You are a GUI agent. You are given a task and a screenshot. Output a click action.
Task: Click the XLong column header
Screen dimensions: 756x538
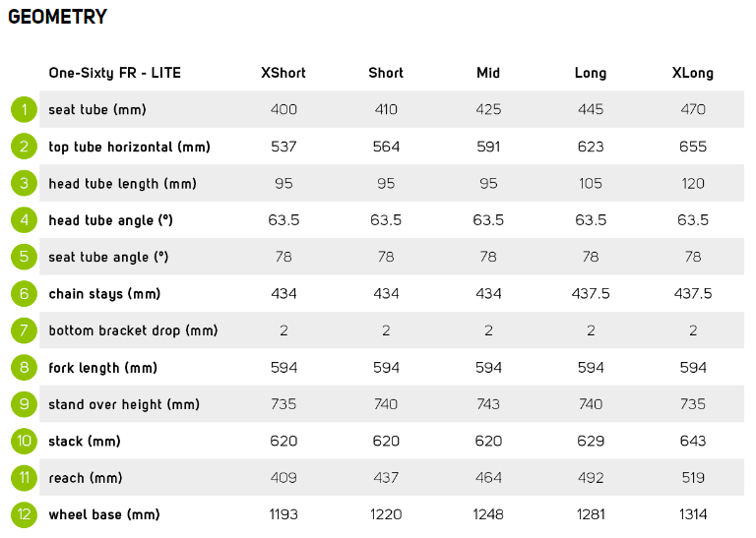[693, 73]
